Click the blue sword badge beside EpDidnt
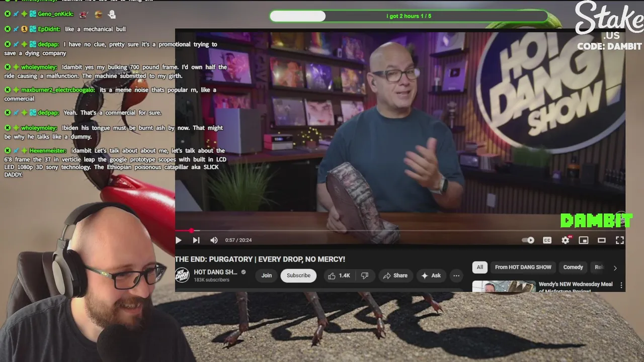Viewport: 644px width, 362px height. 16,29
